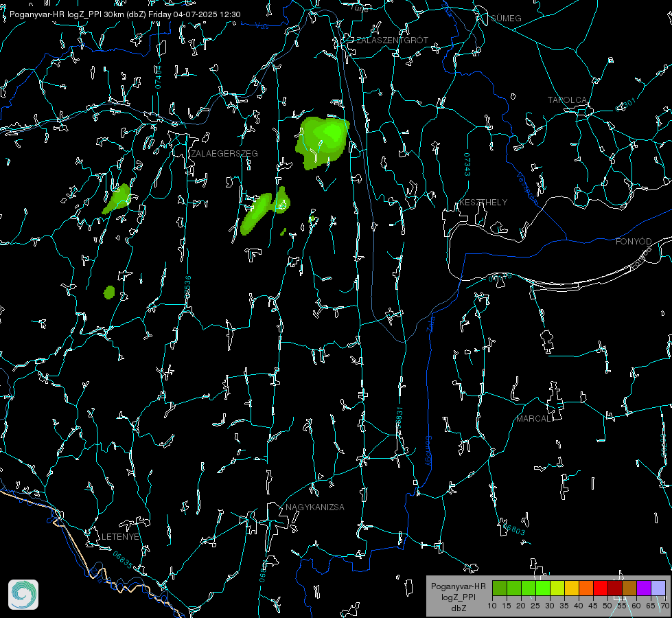Pick the 20-25 dBZ green legend swatch

click(x=529, y=588)
